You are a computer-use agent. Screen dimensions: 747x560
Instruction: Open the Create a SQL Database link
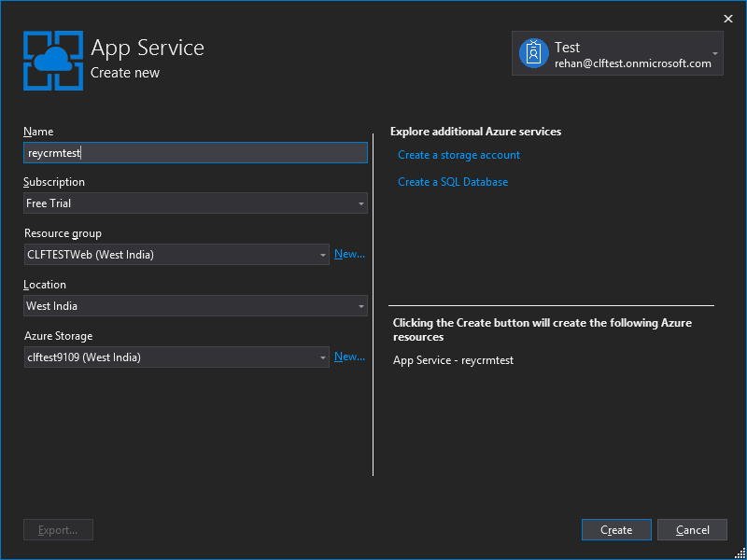coord(453,182)
